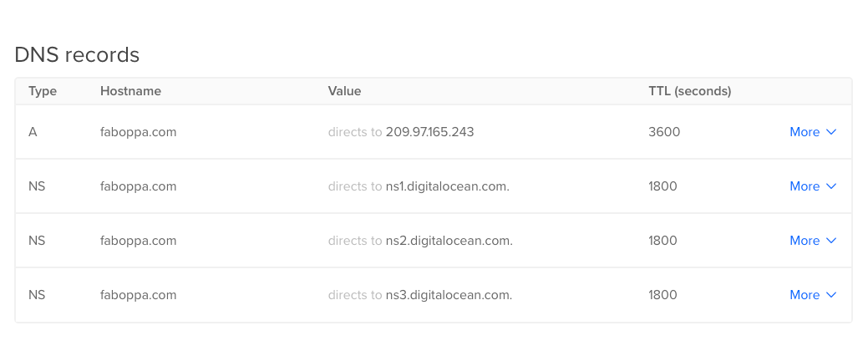Open More menu for the A record
The image size is (868, 356).
click(x=812, y=132)
